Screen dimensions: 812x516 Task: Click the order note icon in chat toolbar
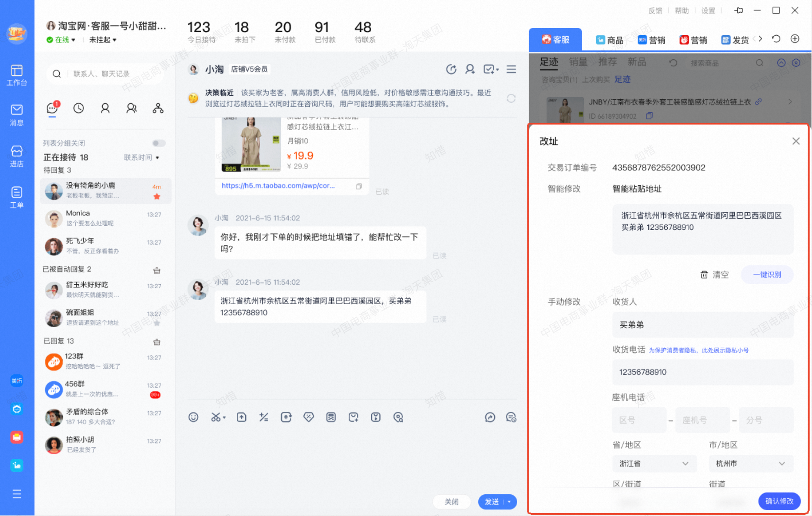pos(331,417)
